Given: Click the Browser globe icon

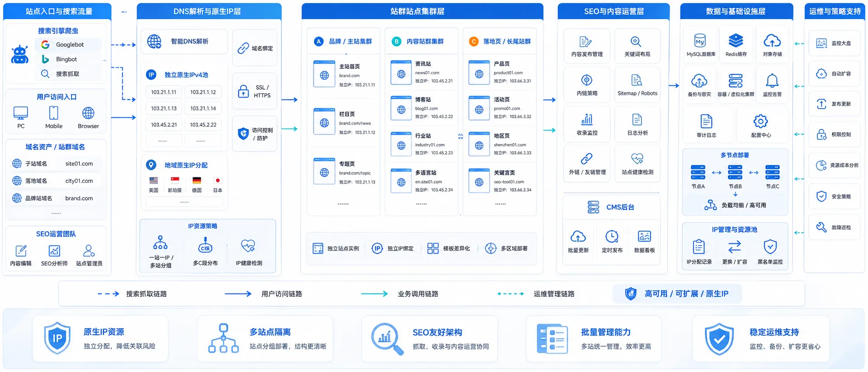Looking at the screenshot, I should coord(88,112).
